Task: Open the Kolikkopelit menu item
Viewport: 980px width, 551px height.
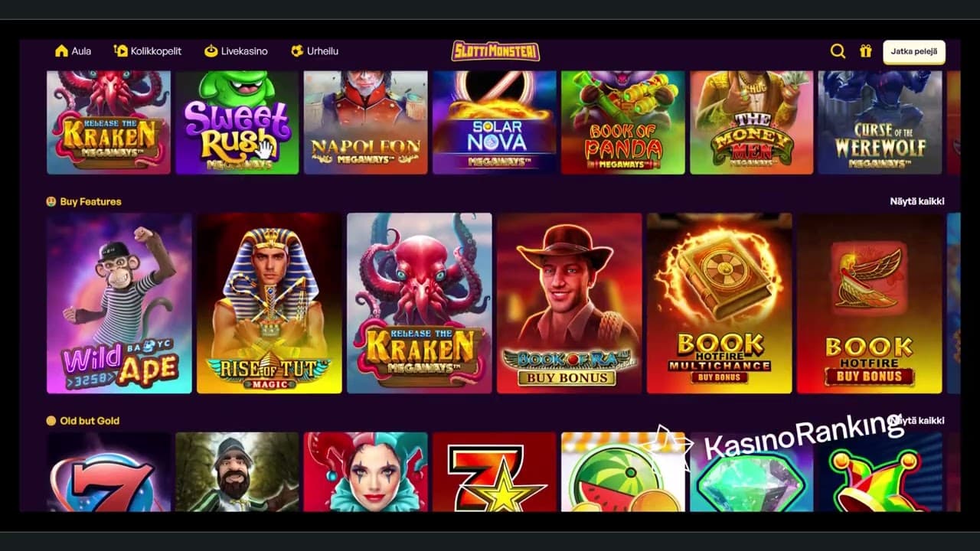Action: point(147,51)
